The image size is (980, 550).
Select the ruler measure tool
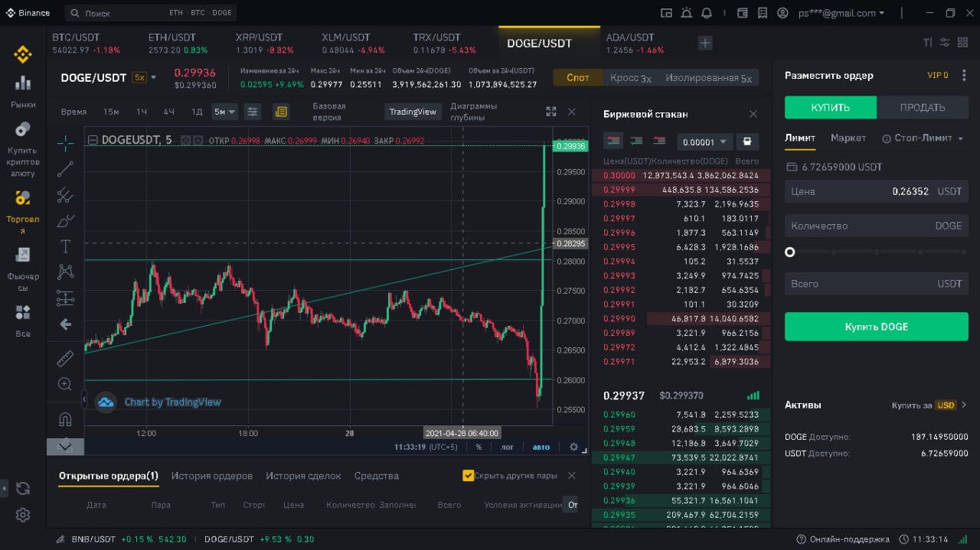pos(65,358)
